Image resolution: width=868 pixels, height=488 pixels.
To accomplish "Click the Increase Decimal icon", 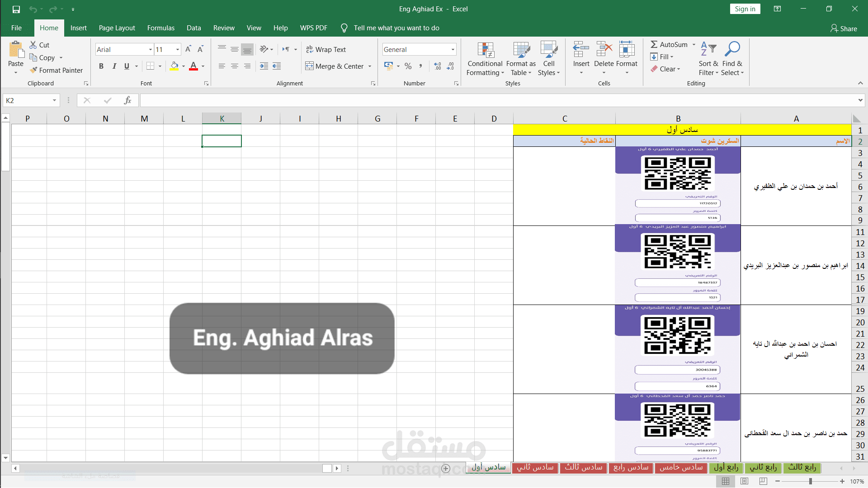I will 437,66.
